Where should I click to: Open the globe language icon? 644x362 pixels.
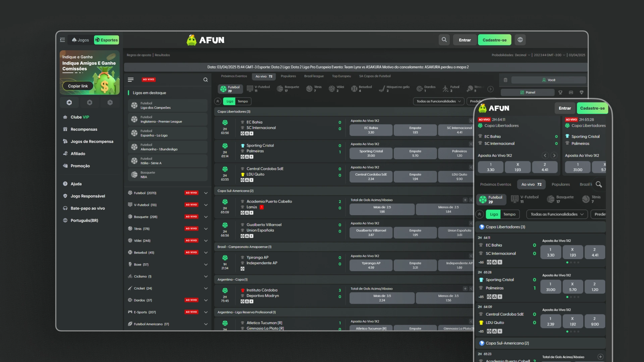coord(520,40)
